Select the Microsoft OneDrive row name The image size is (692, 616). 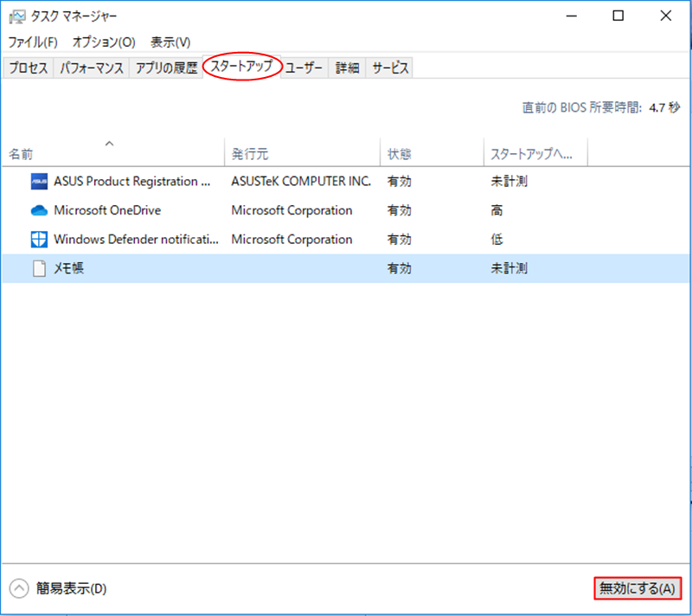coord(107,210)
